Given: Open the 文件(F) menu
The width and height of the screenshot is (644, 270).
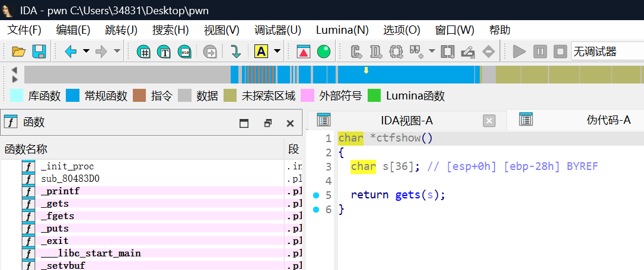Looking at the screenshot, I should [25, 30].
